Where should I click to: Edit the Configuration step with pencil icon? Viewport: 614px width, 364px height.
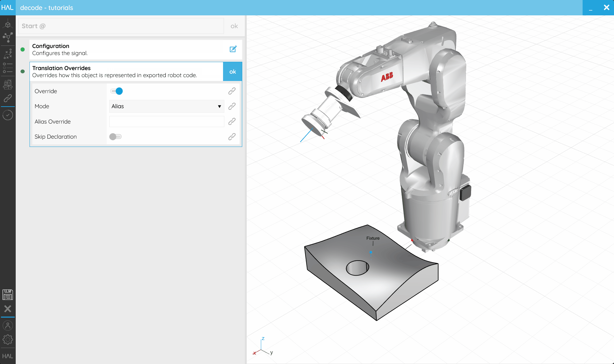[233, 49]
